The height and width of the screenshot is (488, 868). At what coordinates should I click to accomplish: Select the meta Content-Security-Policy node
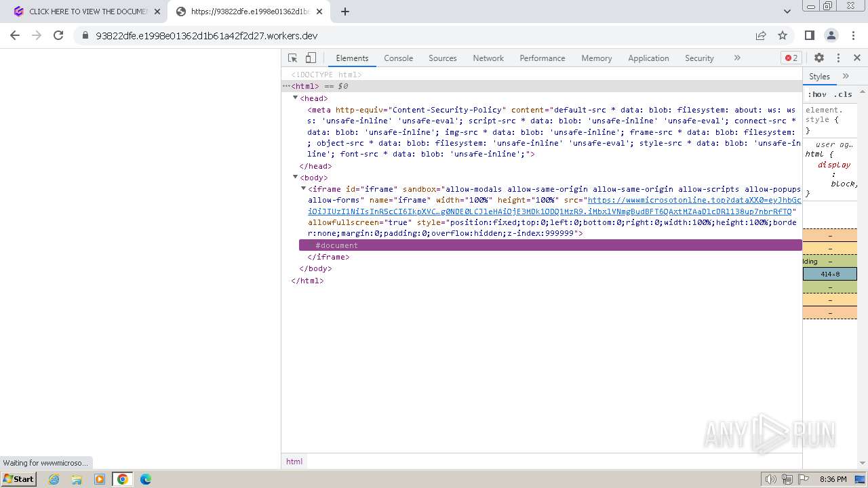[x=553, y=132]
